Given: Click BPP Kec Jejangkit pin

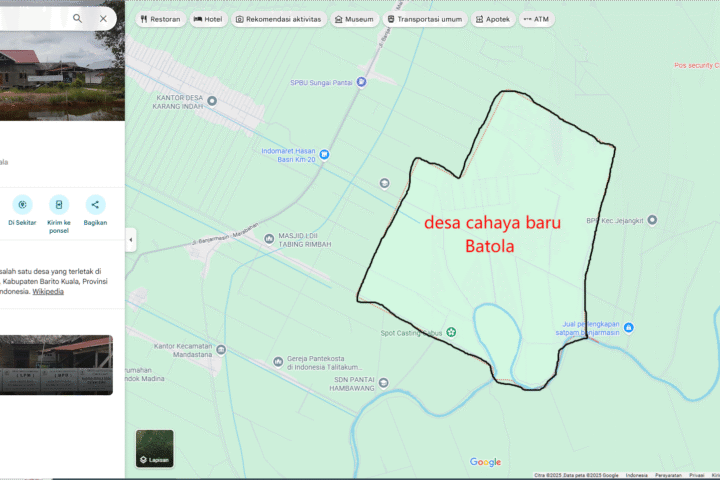Looking at the screenshot, I should (652, 220).
